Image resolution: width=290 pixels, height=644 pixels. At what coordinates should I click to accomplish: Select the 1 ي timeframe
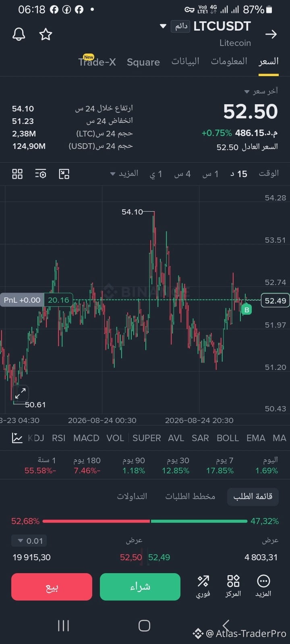point(156,174)
